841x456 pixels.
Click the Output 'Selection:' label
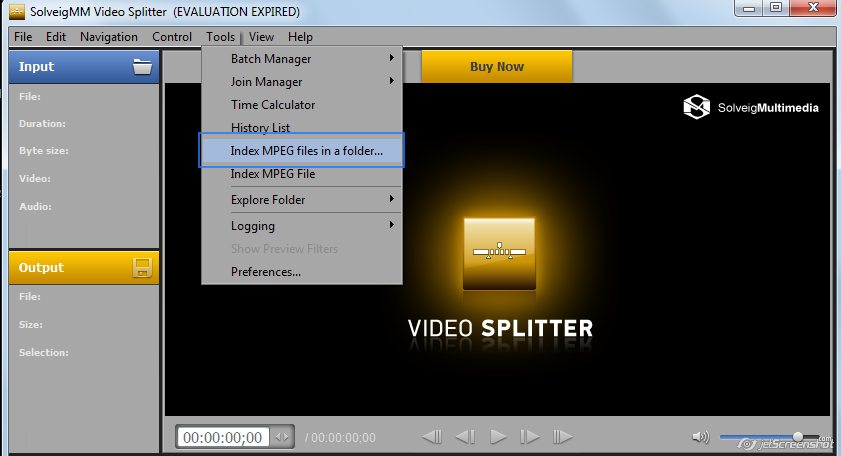point(44,352)
